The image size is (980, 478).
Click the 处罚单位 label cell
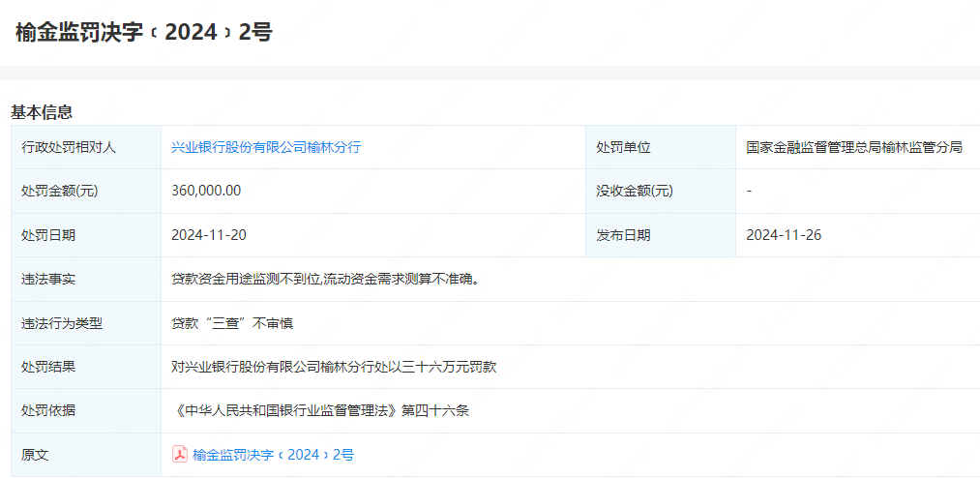661,147
